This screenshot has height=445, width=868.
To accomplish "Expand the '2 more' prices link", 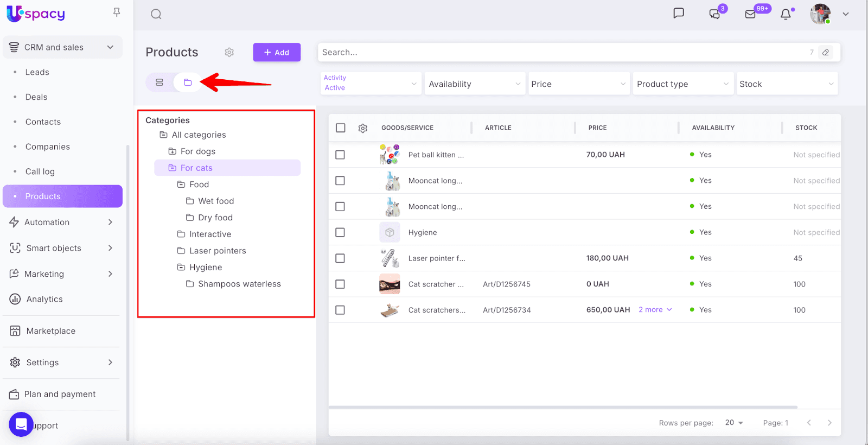I will click(655, 310).
